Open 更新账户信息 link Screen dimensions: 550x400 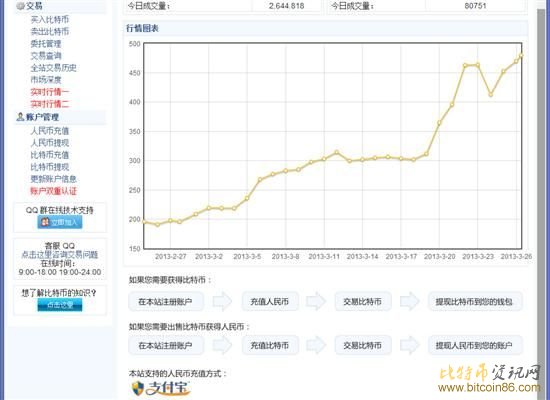pos(53,179)
